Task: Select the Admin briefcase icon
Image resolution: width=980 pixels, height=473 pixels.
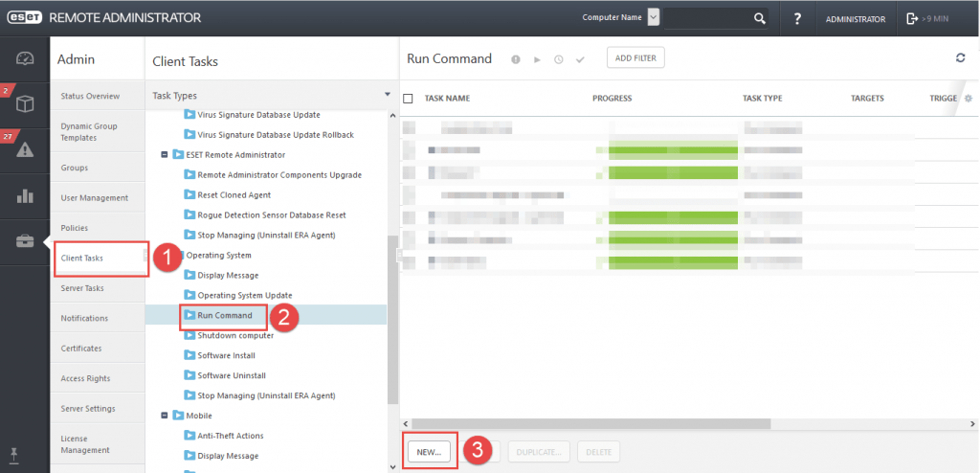Action: [x=25, y=242]
